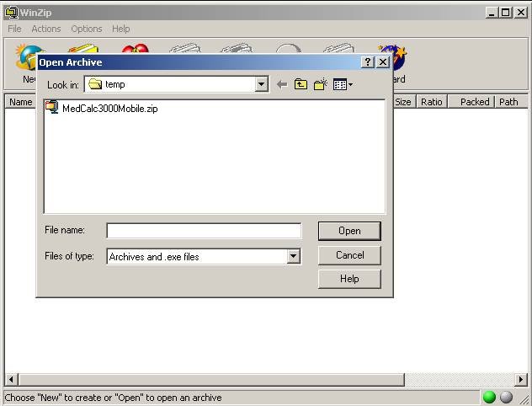The height and width of the screenshot is (406, 532).
Task: Click the horizontal scrollbar right arrow
Action: point(521,380)
